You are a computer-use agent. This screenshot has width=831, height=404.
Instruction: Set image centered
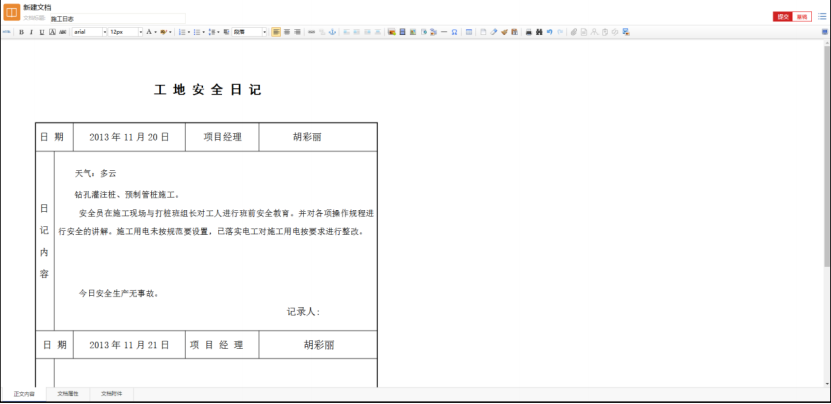[378, 32]
